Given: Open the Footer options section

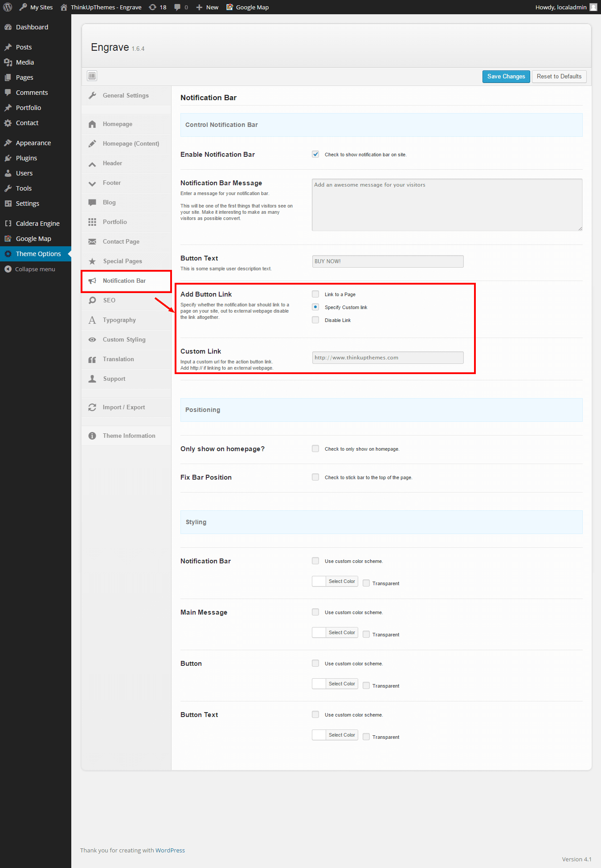Looking at the screenshot, I should 111,183.
